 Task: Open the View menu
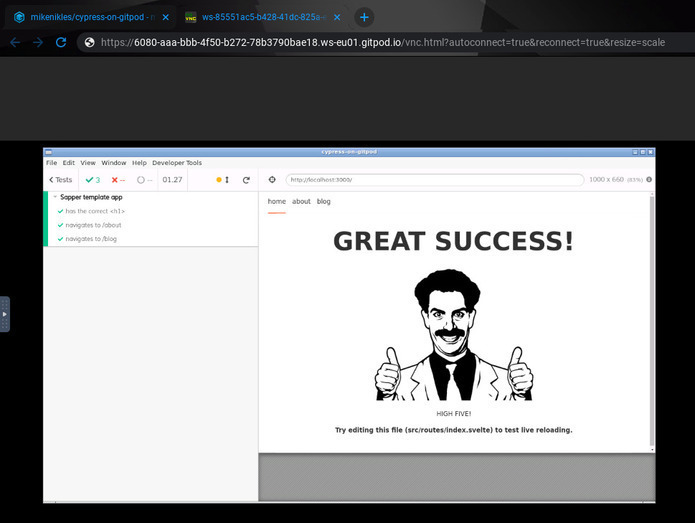[x=88, y=162]
